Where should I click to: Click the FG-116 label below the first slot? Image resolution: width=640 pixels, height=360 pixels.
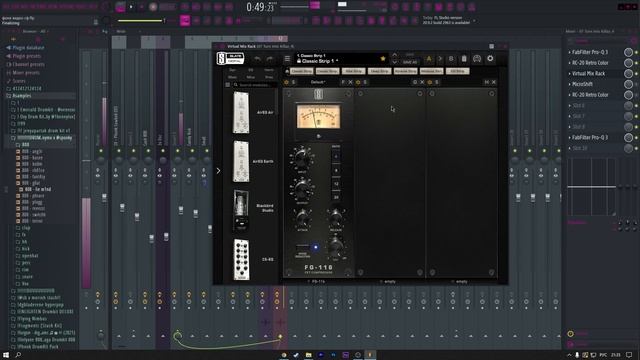318,282
